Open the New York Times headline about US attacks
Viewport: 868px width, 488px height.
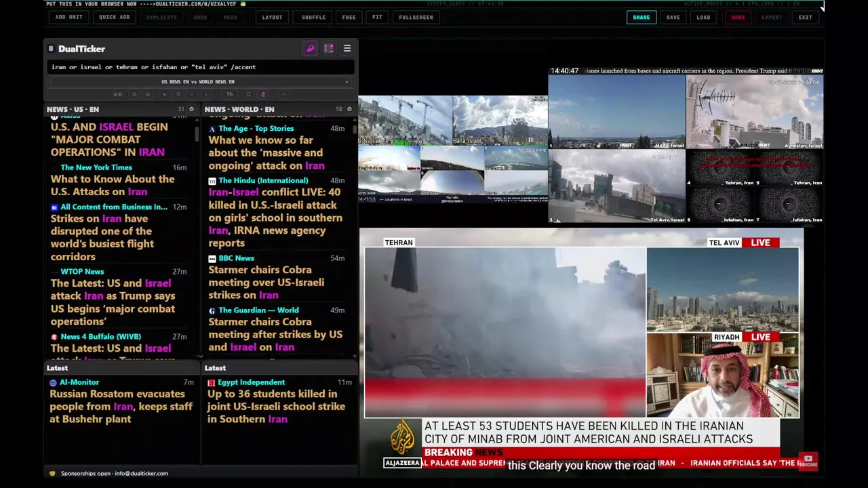(113, 185)
